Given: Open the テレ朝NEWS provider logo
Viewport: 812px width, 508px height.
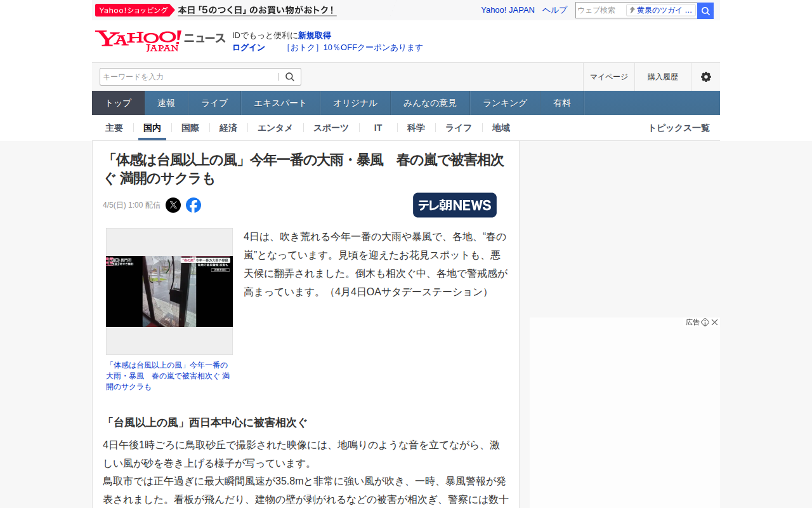Looking at the screenshot, I should coord(455,205).
